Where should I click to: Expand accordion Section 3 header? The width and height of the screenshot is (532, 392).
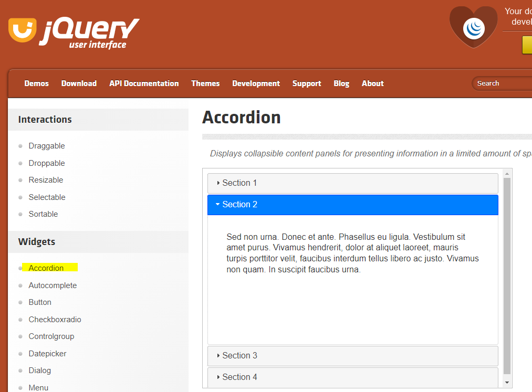352,356
